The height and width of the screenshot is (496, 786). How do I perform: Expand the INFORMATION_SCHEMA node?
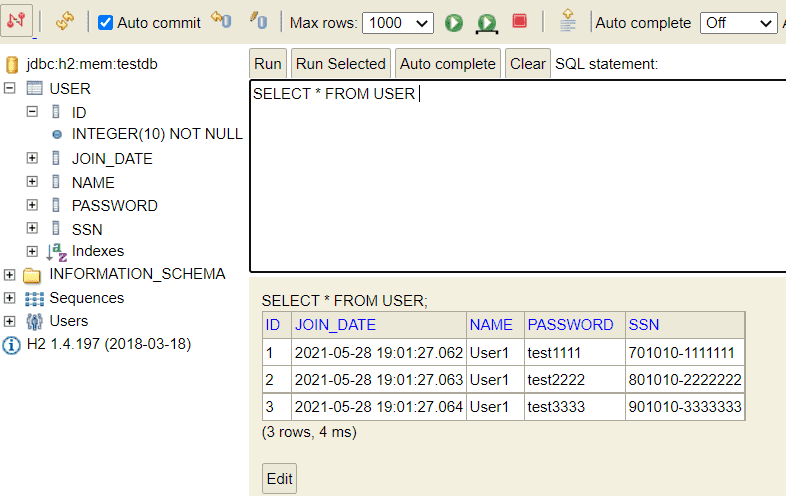pyautogui.click(x=9, y=274)
